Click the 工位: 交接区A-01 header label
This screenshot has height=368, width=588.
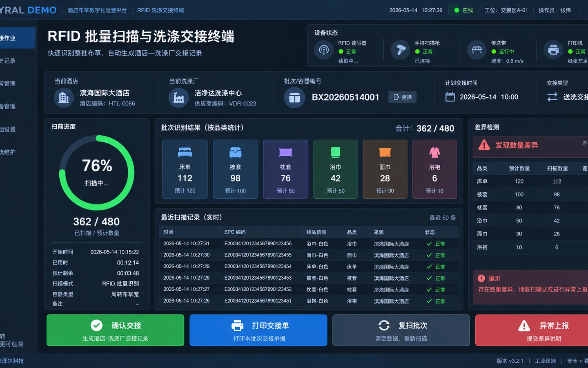coord(506,10)
